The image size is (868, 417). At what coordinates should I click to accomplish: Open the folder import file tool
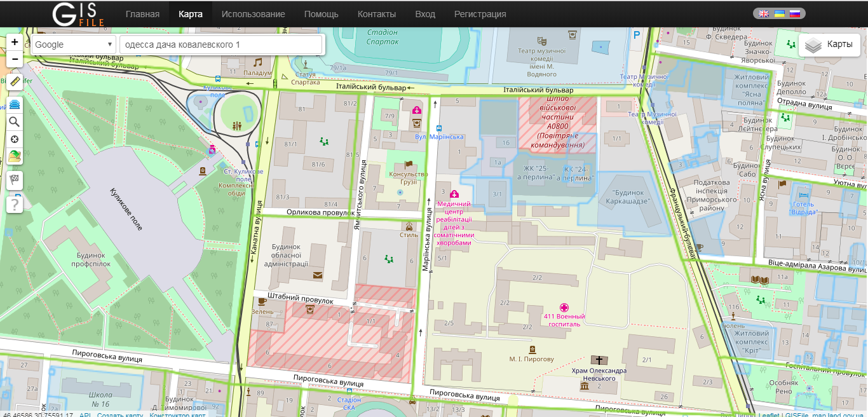[15, 157]
